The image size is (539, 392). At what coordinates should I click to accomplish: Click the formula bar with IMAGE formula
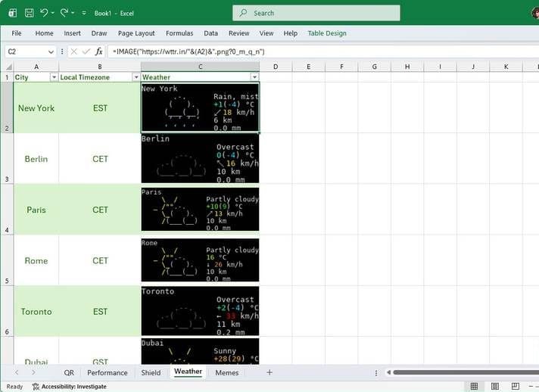pos(323,52)
